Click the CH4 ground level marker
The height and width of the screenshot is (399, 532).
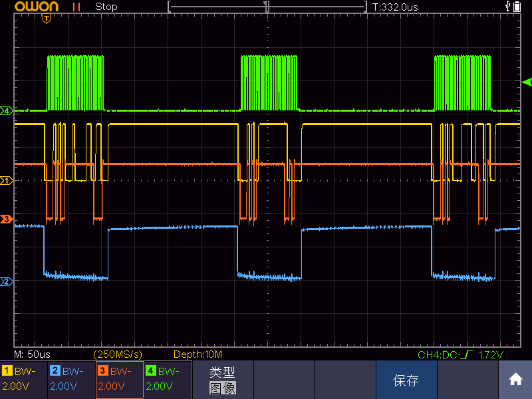pyautogui.click(x=7, y=110)
